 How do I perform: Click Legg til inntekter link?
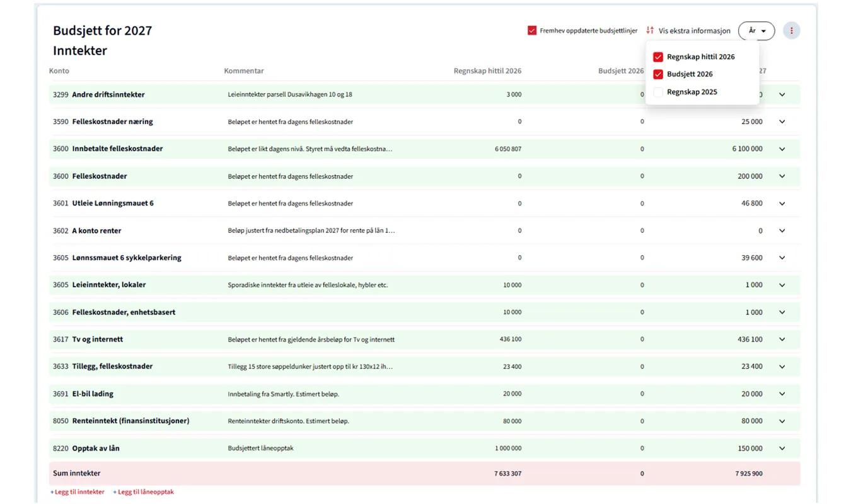coord(77,492)
